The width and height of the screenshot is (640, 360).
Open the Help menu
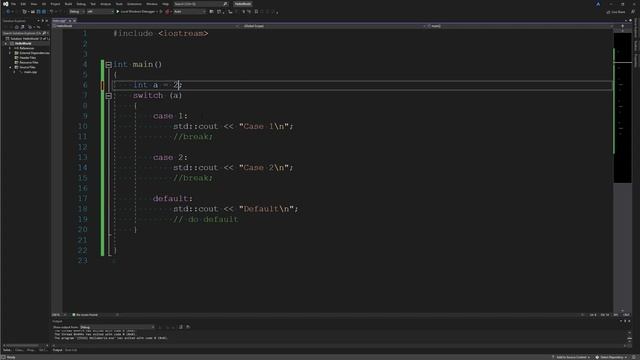165,4
